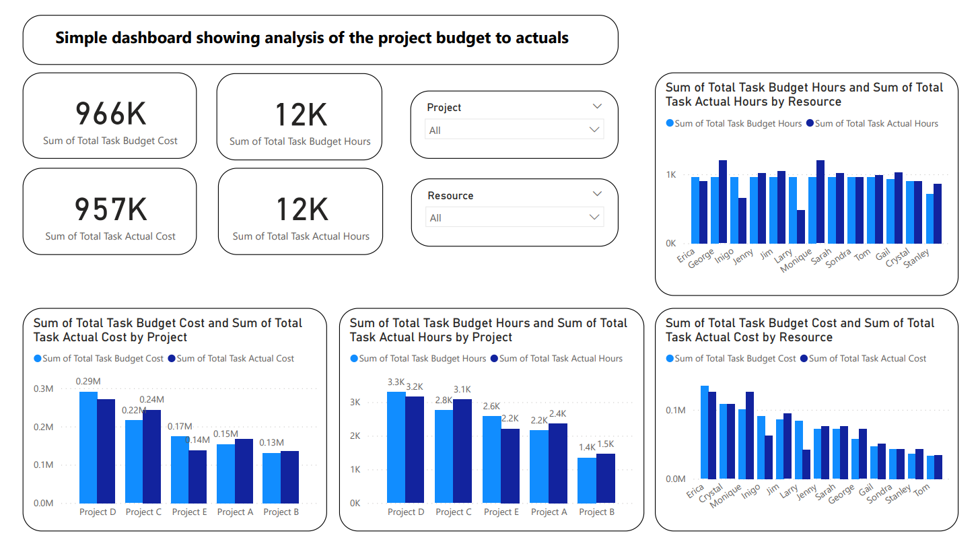Click Erica's budget cost bar in Cost by Resource
This screenshot has height=554, width=980.
(705, 432)
